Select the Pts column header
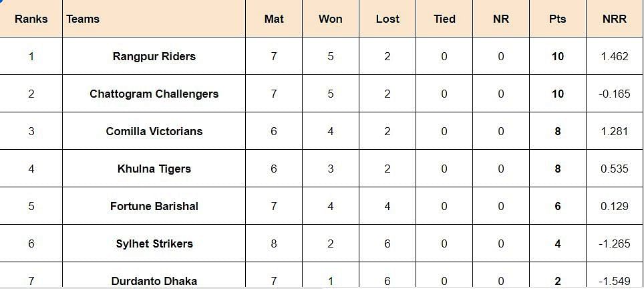644x289 pixels. coord(558,19)
